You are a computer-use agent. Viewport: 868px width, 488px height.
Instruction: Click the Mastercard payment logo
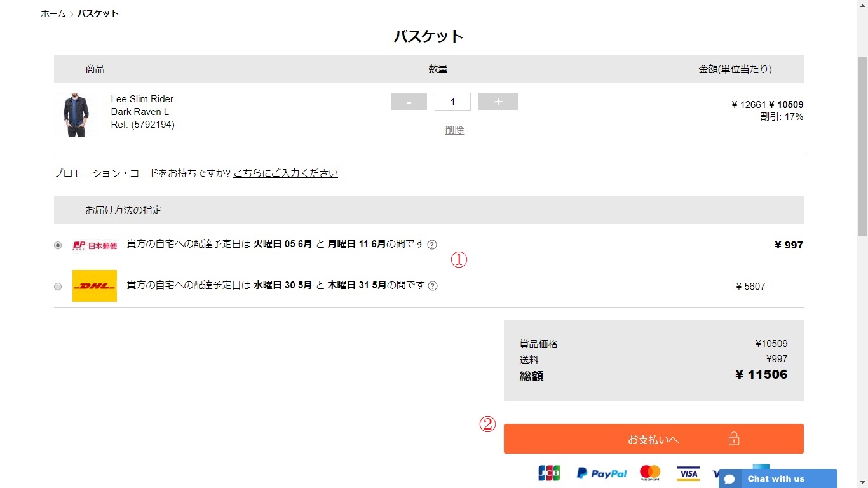[650, 473]
